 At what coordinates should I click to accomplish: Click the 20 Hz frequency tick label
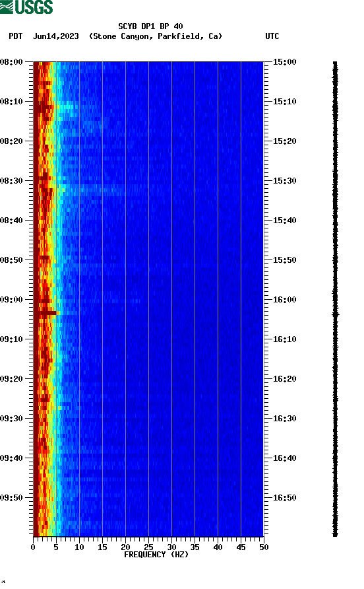(125, 547)
